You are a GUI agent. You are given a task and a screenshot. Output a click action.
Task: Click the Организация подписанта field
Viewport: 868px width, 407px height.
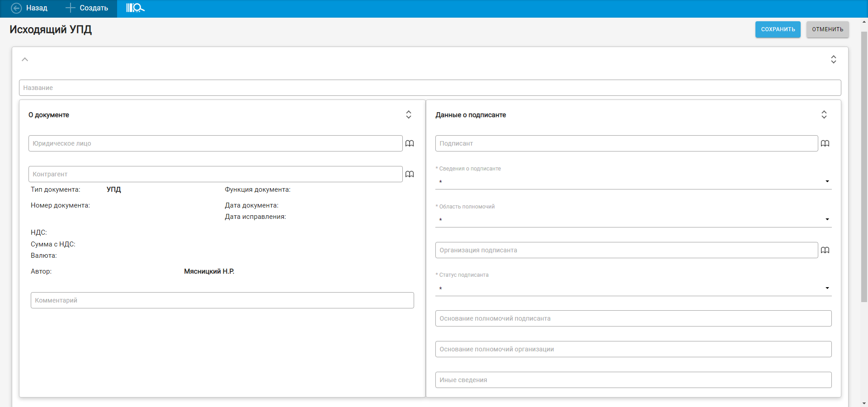[x=627, y=250]
